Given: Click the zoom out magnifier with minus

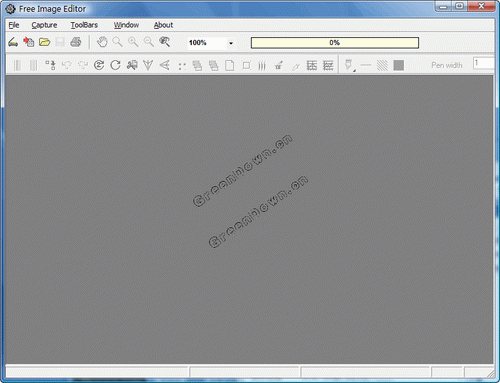Looking at the screenshot, I should click(x=149, y=42).
